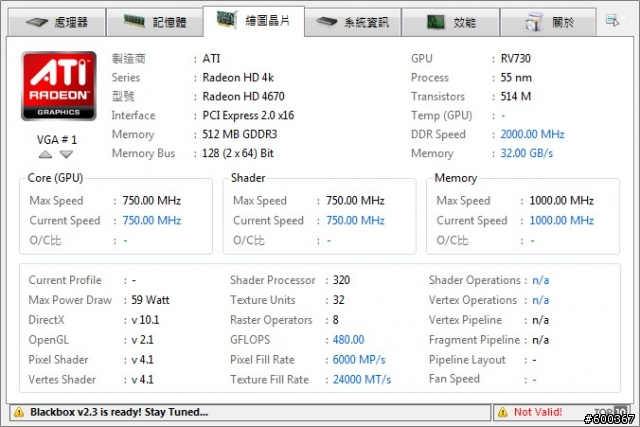Select next VGA with down arrow
Screen dimensions: 640x427
pos(66,154)
